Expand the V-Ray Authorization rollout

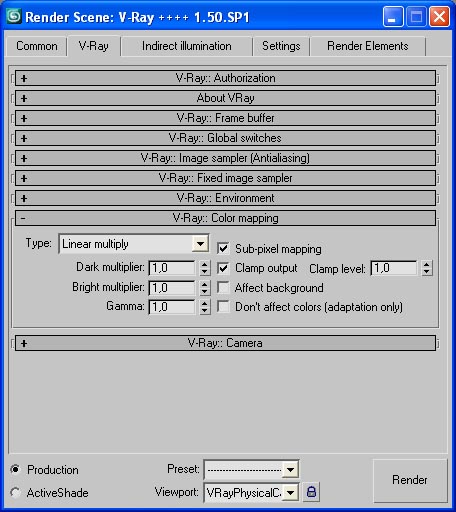[x=225, y=78]
